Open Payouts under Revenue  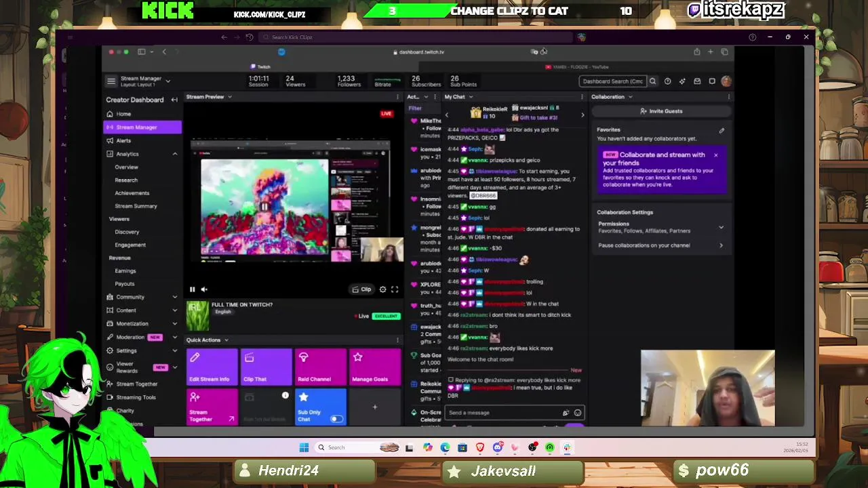[x=125, y=284]
